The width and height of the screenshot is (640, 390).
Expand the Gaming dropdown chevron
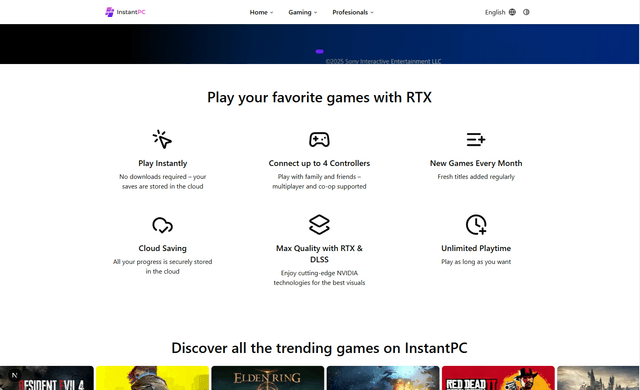click(x=315, y=13)
